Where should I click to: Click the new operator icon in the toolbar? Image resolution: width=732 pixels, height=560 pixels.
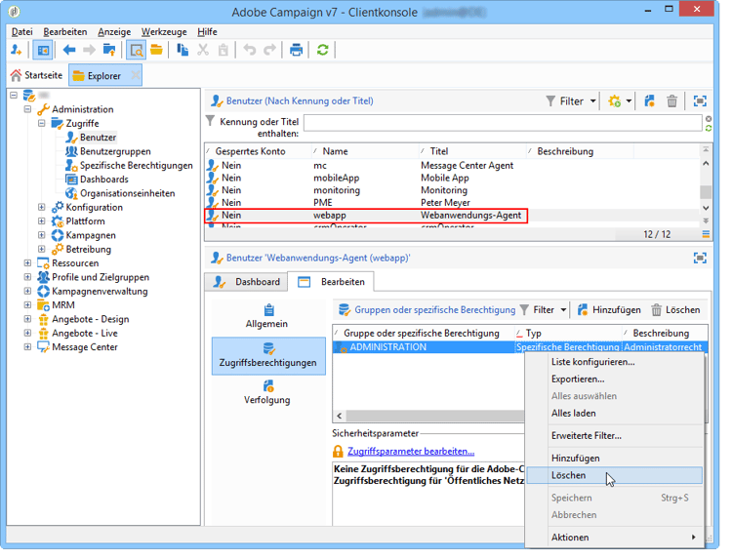click(17, 50)
